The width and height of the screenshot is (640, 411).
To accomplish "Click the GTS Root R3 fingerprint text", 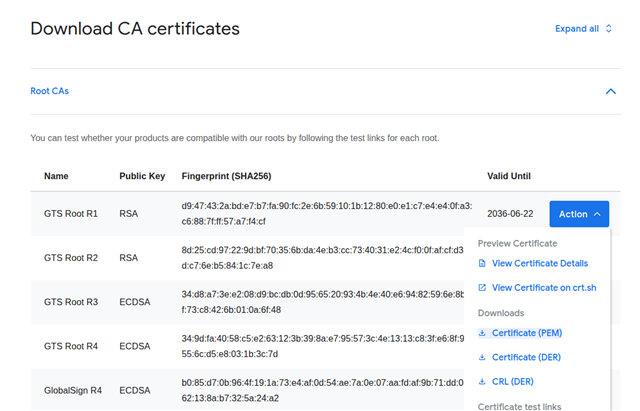I will click(x=322, y=302).
